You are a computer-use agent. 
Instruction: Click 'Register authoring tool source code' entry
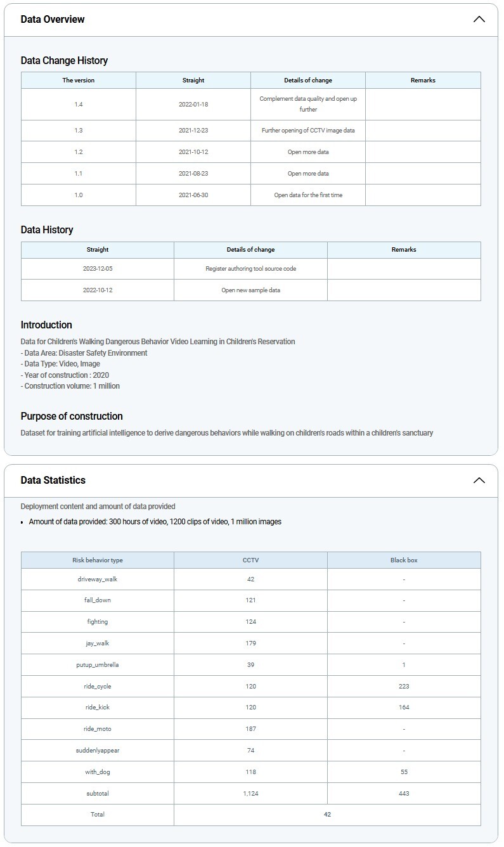click(x=250, y=268)
